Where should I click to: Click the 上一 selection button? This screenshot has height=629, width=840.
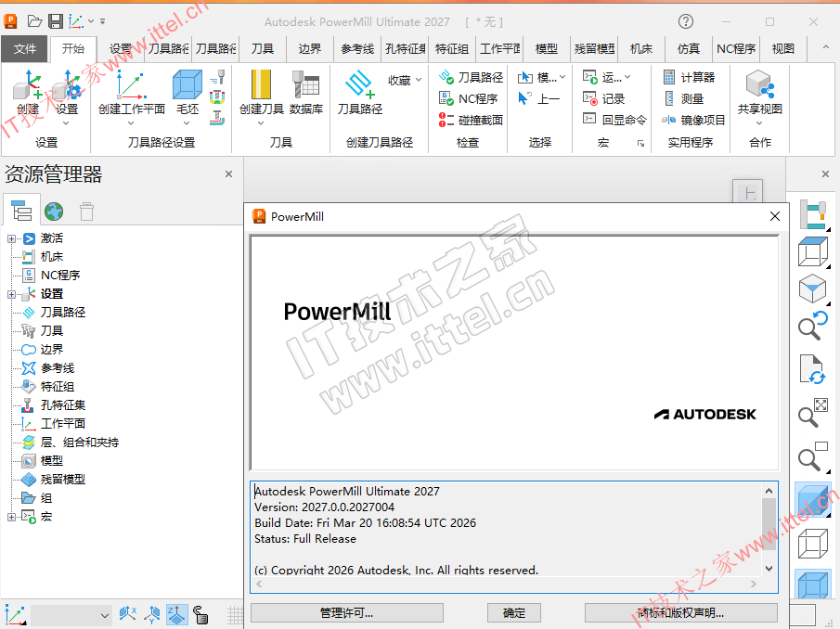click(539, 99)
